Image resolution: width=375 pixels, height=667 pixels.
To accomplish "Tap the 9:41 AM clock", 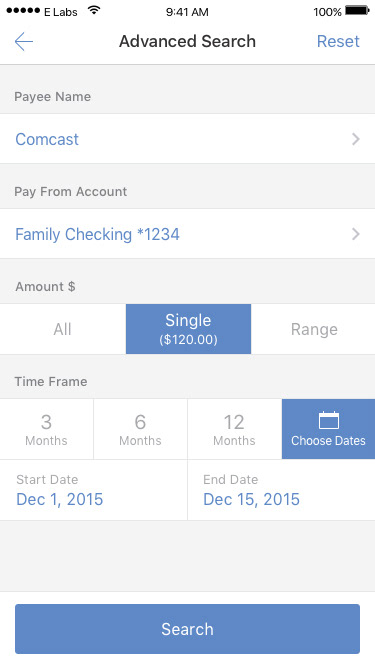I will (187, 12).
